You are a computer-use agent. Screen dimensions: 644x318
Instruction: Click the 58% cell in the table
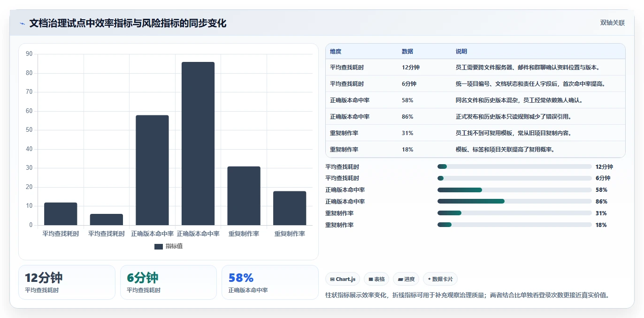(407, 100)
